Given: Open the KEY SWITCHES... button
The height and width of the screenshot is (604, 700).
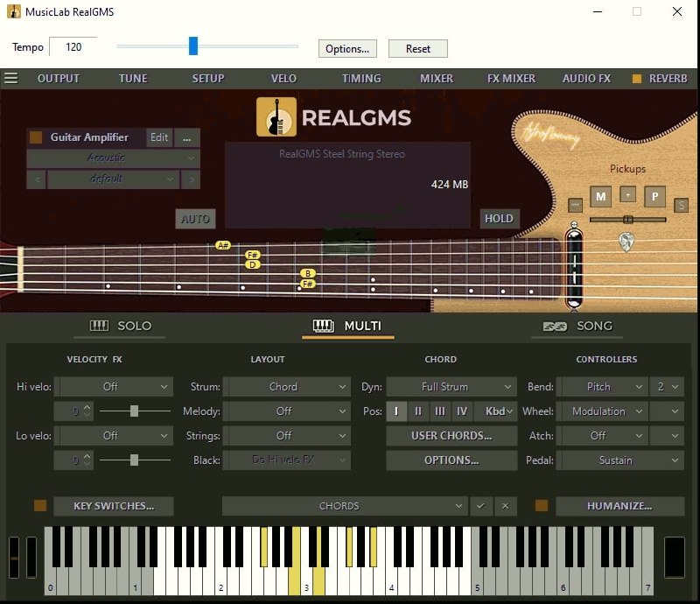Looking at the screenshot, I should point(114,506).
